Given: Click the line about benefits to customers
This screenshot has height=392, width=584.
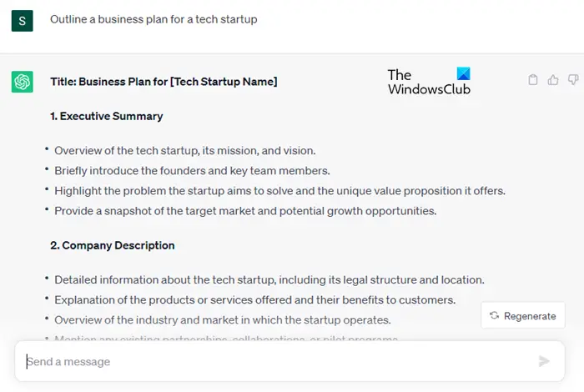Looking at the screenshot, I should tap(254, 299).
